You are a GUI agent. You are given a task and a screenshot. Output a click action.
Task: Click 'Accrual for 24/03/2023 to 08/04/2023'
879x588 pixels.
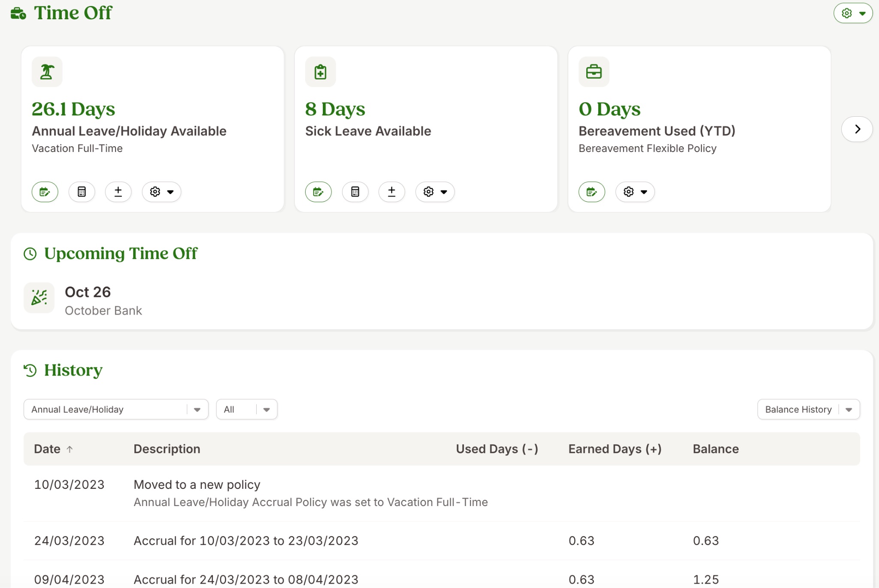click(246, 579)
